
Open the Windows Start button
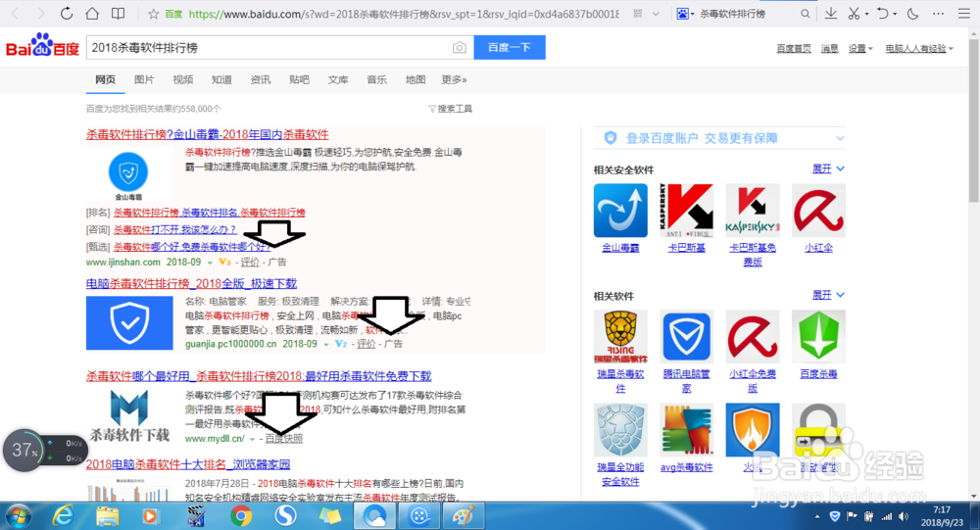(x=18, y=516)
